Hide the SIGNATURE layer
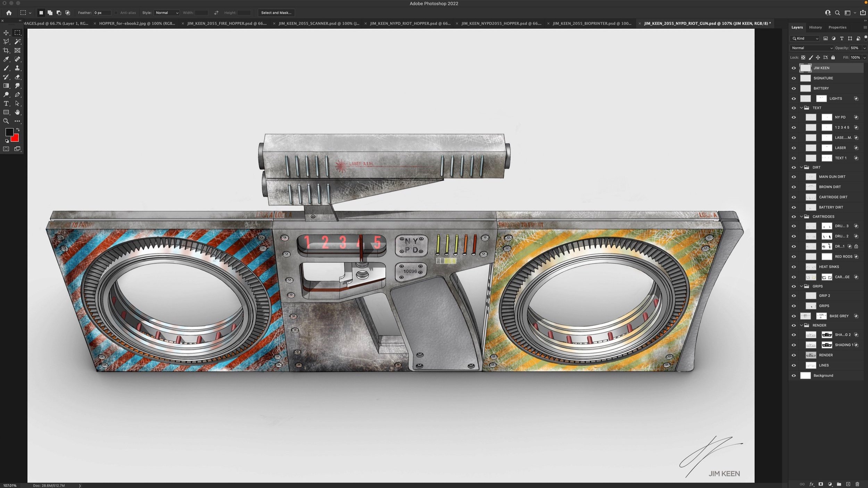The image size is (868, 488). (x=794, y=78)
